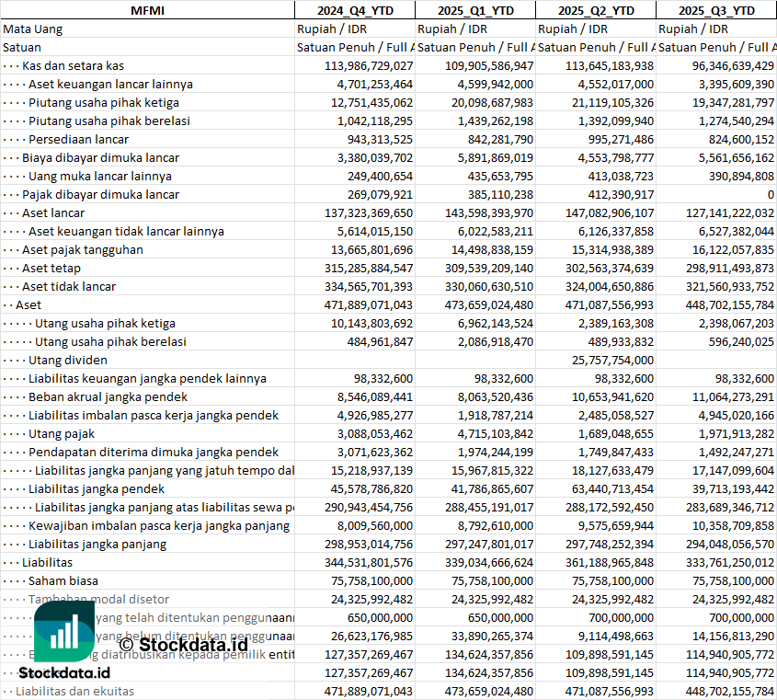This screenshot has height=700, width=777.
Task: Select Biaya dibayar dimuka lancar label
Action: (x=100, y=157)
